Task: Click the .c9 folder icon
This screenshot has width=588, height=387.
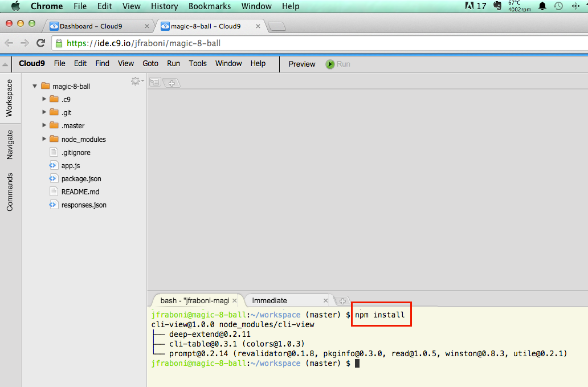Action: click(x=54, y=99)
